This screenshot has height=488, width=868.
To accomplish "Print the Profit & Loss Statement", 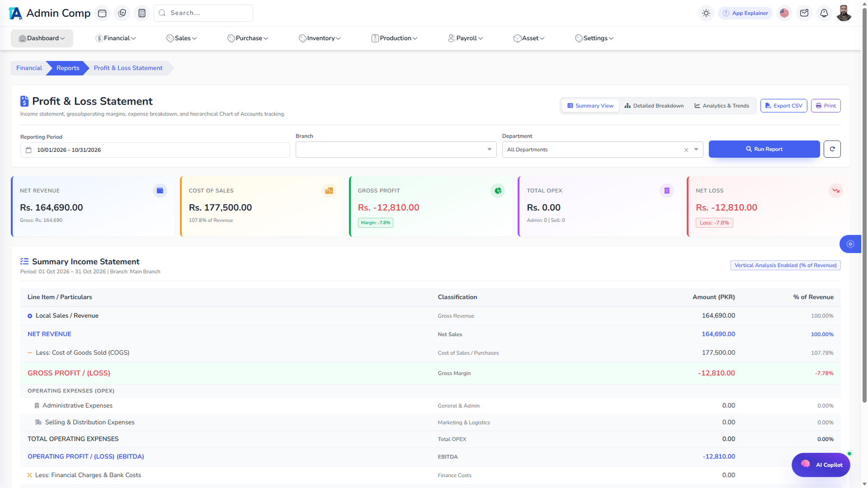I will click(x=826, y=106).
